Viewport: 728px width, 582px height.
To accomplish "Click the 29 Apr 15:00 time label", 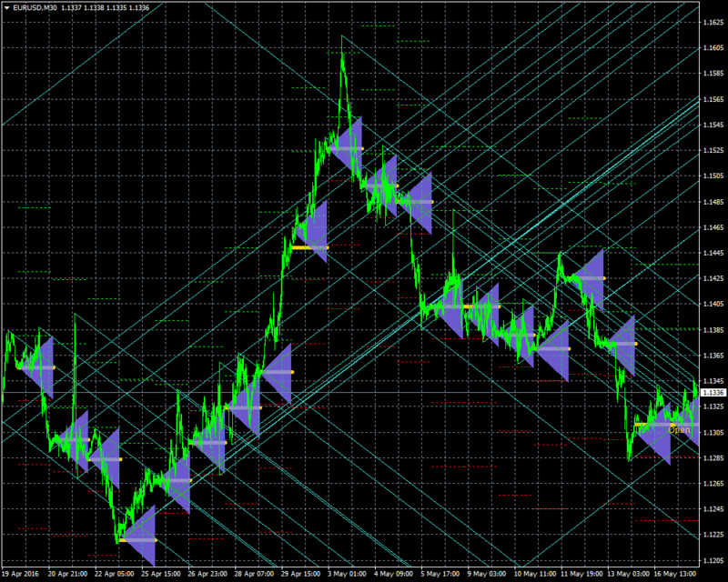I will coord(301,574).
